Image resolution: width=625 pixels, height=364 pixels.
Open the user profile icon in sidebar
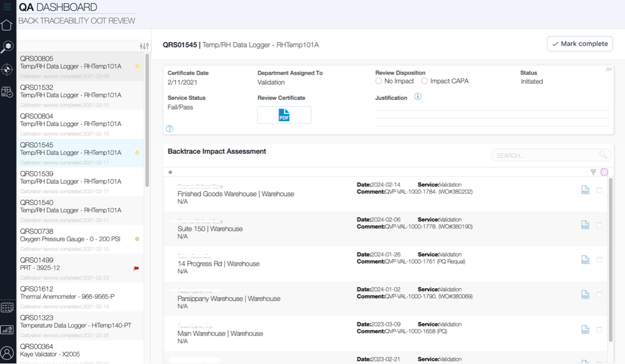(x=7, y=353)
